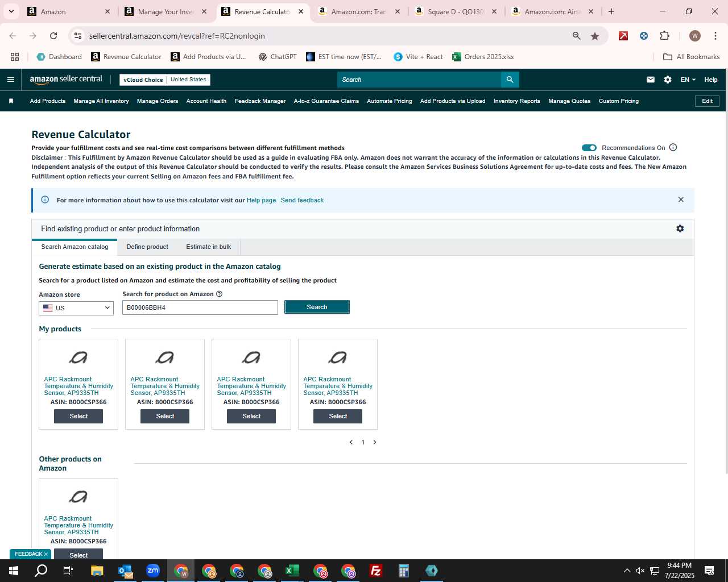Open Add Products via Upload menu
The height and width of the screenshot is (582, 728).
click(x=453, y=101)
